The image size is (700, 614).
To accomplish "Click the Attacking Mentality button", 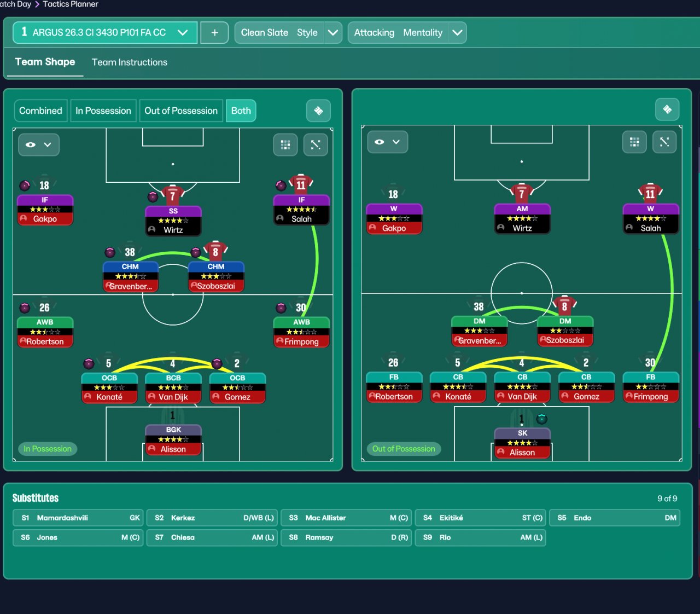I will pos(398,33).
